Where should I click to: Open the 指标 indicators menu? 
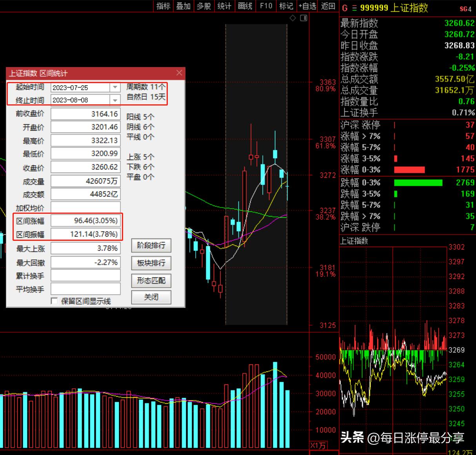164,6
